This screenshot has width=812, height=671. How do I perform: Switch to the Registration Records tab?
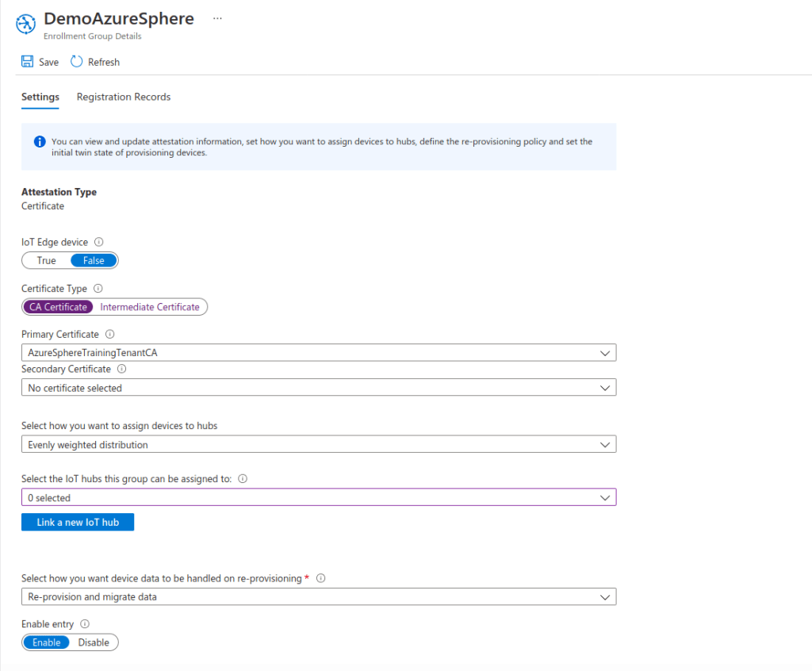[124, 97]
